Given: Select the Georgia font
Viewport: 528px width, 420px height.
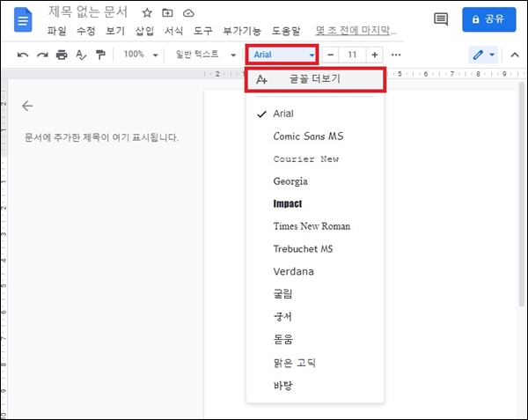Looking at the screenshot, I should coord(315,181).
